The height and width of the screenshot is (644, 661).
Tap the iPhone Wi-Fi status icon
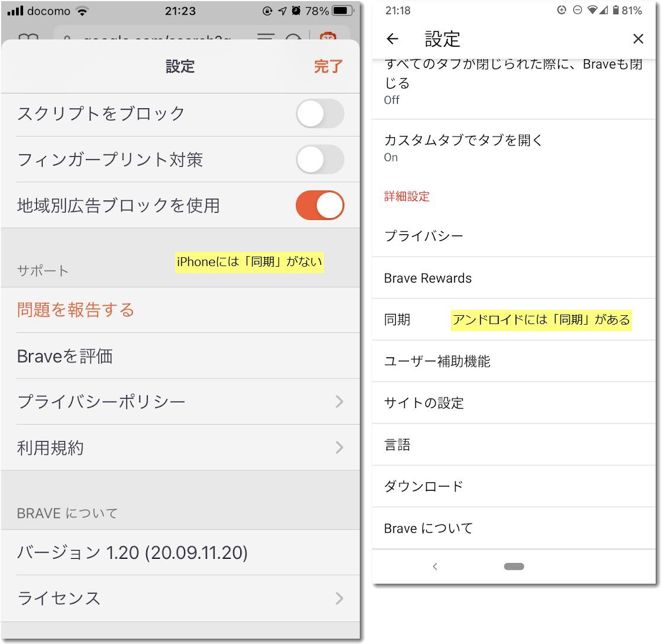82,11
